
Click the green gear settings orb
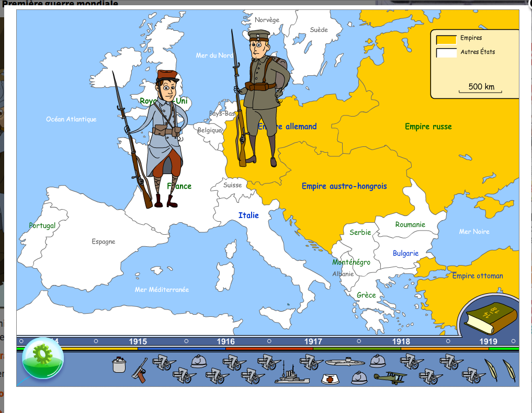point(42,359)
